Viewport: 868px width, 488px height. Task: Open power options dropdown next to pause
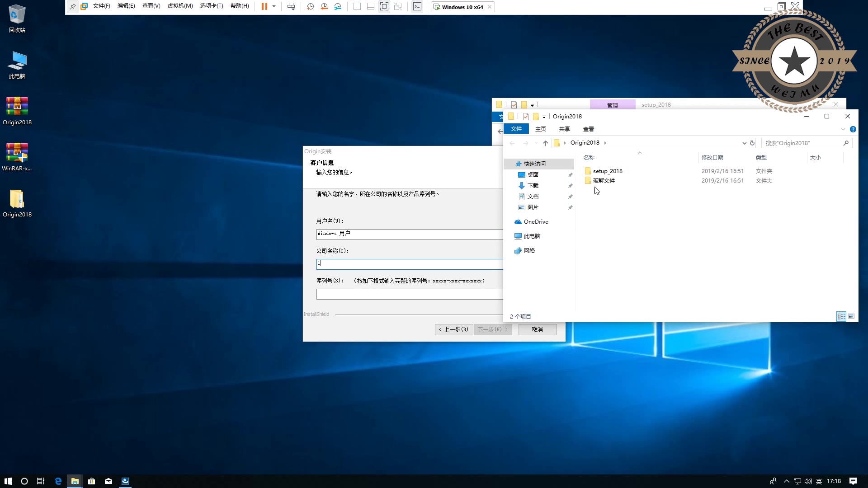[x=274, y=6]
